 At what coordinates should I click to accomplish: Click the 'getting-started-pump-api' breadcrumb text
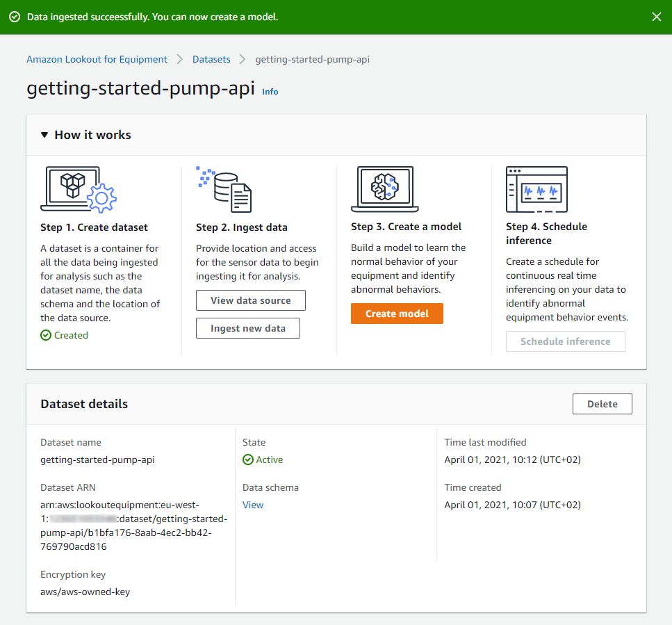click(313, 59)
